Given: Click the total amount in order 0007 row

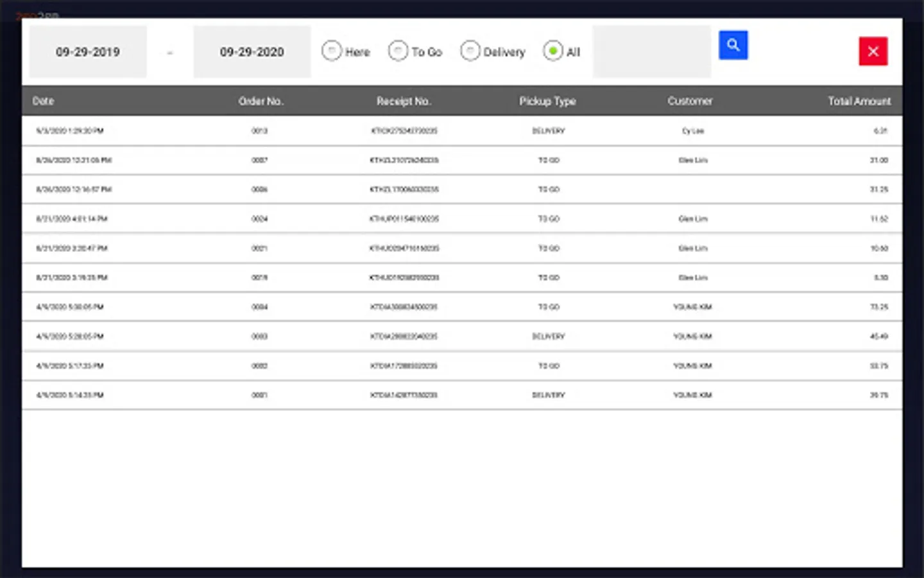Looking at the screenshot, I should (879, 161).
